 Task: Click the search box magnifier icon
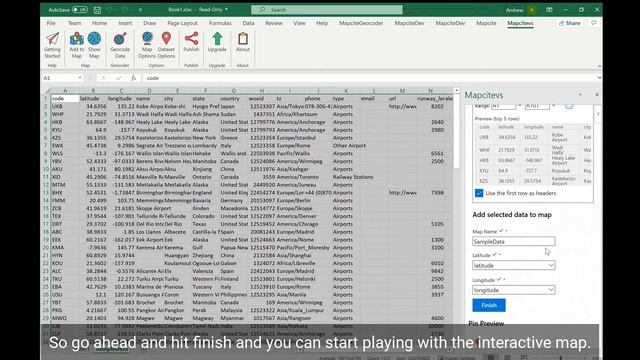[262, 9]
